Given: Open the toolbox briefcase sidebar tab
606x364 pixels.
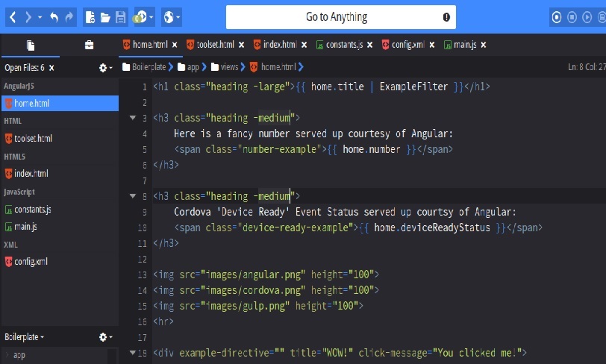Looking at the screenshot, I should tap(89, 45).
